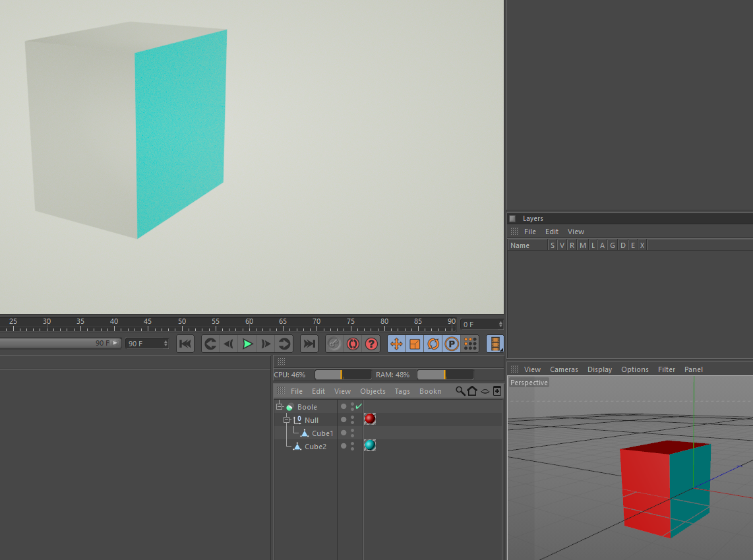Toggle editor visibility dot for Cube2
Screen dimensions: 753x560
344,446
